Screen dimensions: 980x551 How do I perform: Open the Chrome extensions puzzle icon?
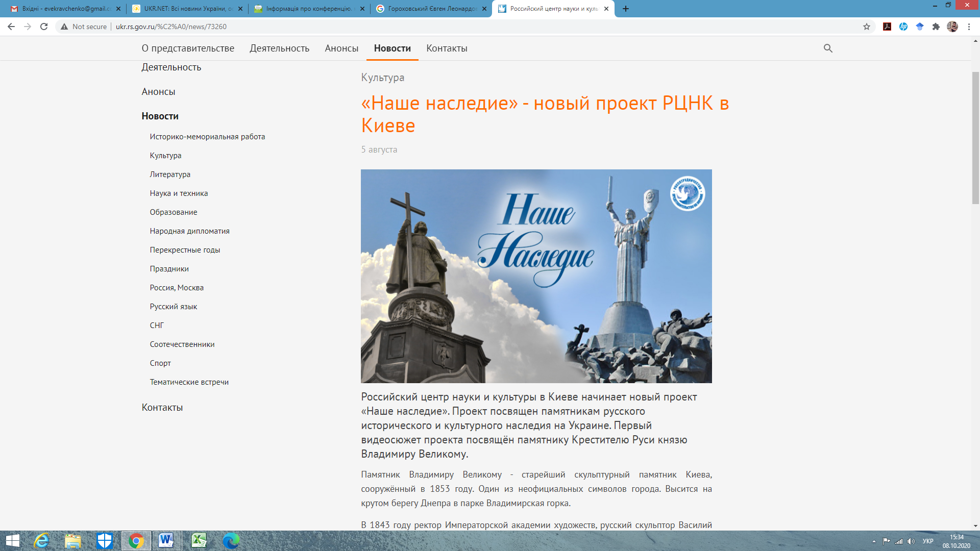(936, 27)
